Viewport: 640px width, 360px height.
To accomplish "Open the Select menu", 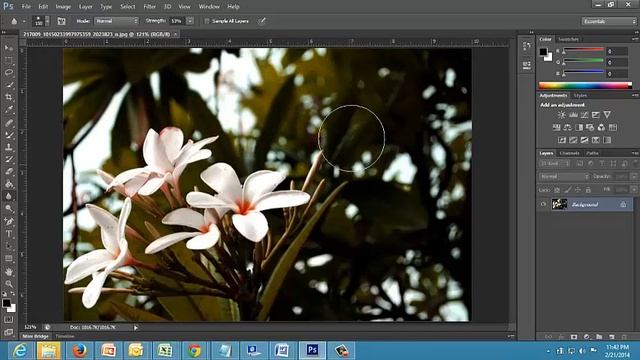I will coord(128,7).
